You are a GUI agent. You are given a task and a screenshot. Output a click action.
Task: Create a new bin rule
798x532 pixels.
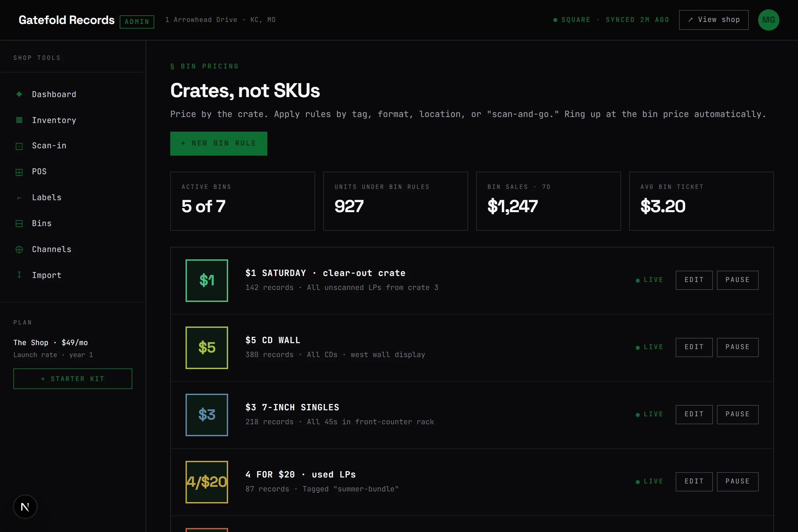tap(219, 144)
